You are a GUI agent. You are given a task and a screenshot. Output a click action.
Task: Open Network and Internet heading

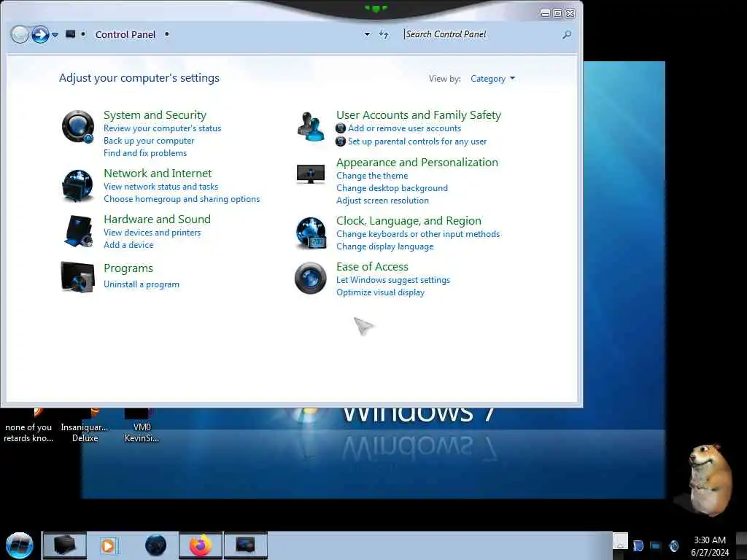[x=158, y=174]
